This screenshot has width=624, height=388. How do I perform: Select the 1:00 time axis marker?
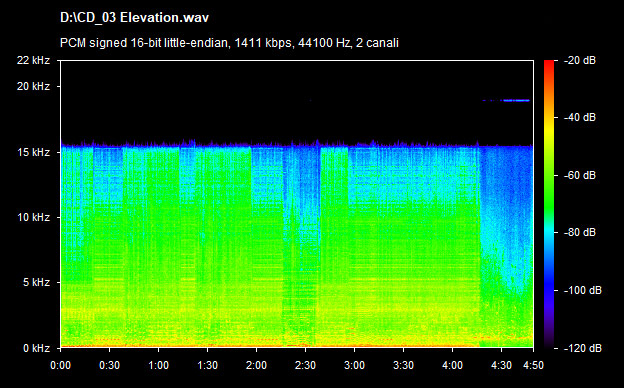(x=158, y=365)
